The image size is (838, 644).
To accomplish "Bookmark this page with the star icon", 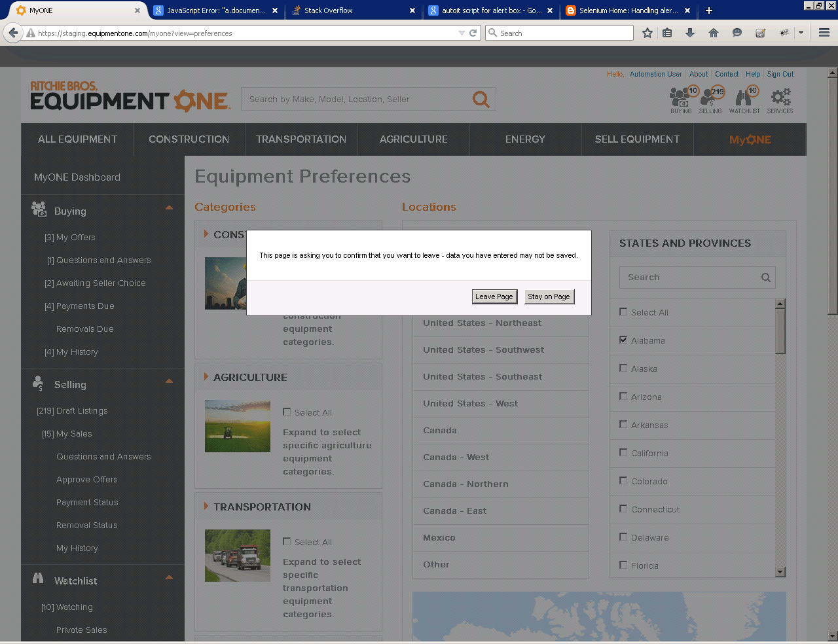I will (x=647, y=33).
